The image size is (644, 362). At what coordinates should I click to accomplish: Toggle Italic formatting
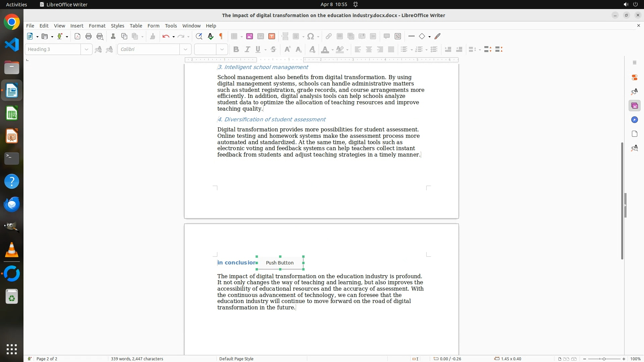click(x=247, y=50)
